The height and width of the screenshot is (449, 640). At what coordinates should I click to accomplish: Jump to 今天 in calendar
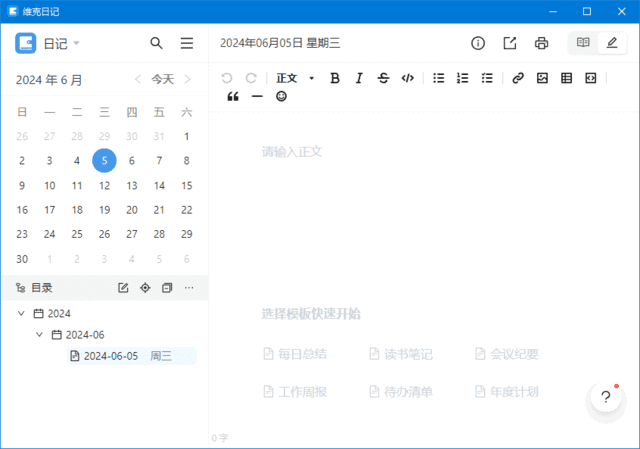pyautogui.click(x=162, y=79)
